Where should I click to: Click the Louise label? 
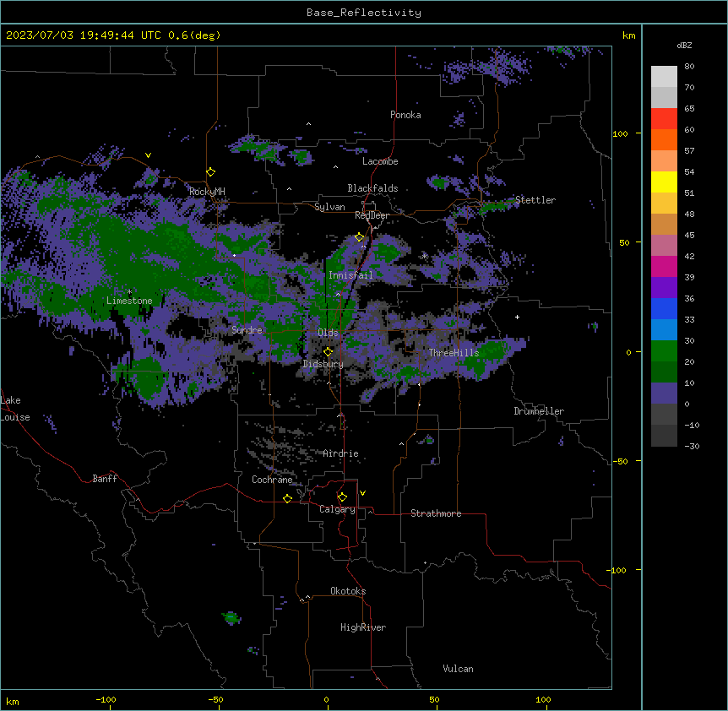15,417
